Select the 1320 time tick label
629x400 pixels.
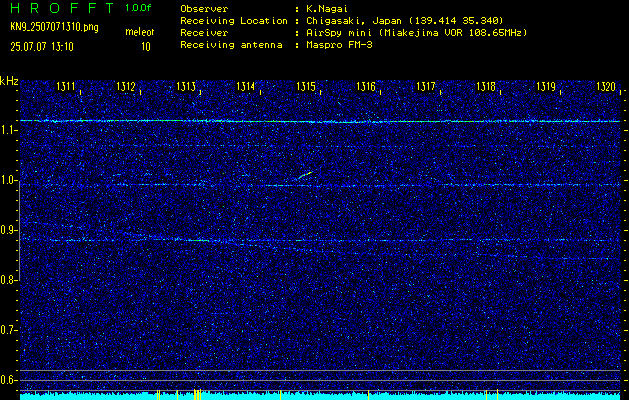pyautogui.click(x=606, y=86)
